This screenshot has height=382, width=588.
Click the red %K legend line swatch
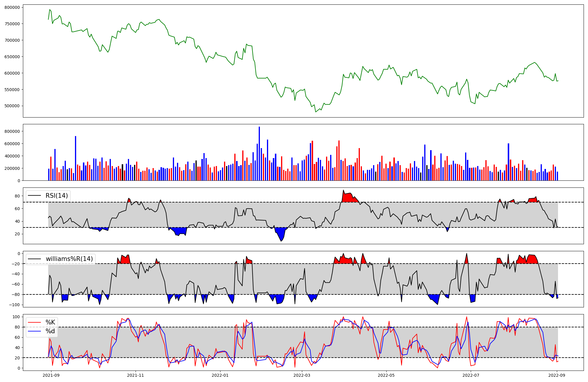click(34, 322)
